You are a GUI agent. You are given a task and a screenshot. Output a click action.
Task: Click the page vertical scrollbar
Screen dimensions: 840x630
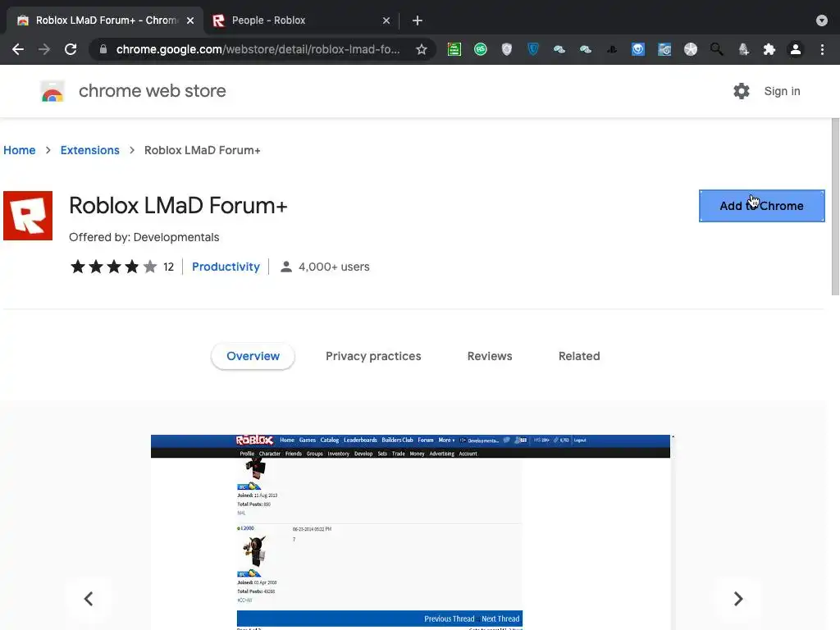tap(835, 207)
